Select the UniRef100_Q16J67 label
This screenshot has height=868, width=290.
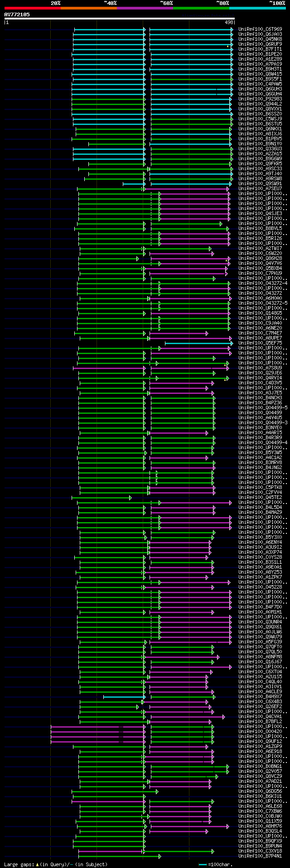pyautogui.click(x=260, y=662)
